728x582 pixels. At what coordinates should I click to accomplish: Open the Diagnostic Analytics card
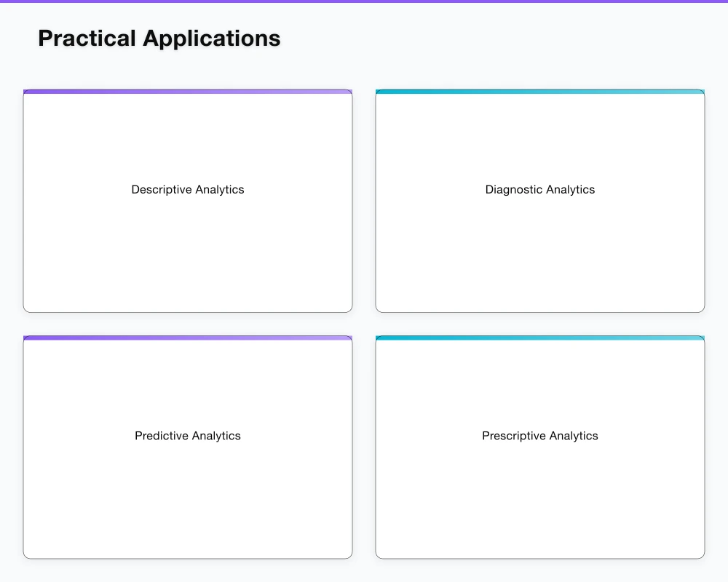(x=540, y=201)
